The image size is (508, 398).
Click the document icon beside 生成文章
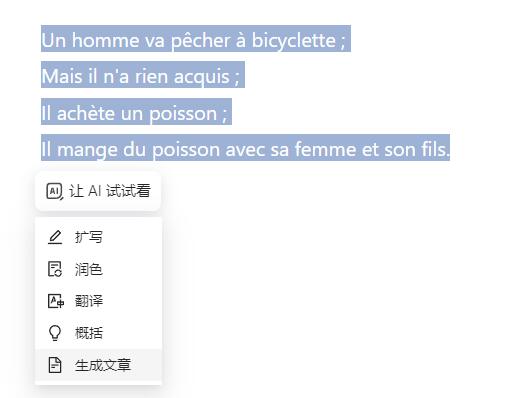[x=55, y=365]
